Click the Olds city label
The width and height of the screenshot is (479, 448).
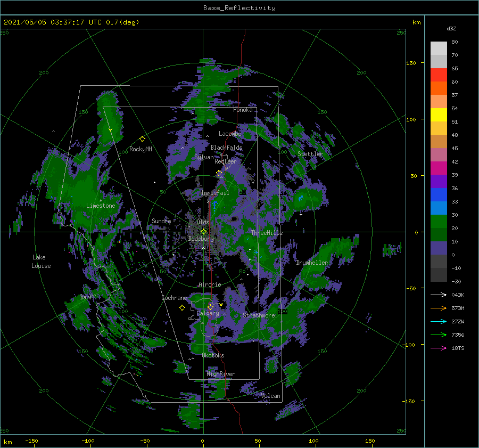(203, 222)
